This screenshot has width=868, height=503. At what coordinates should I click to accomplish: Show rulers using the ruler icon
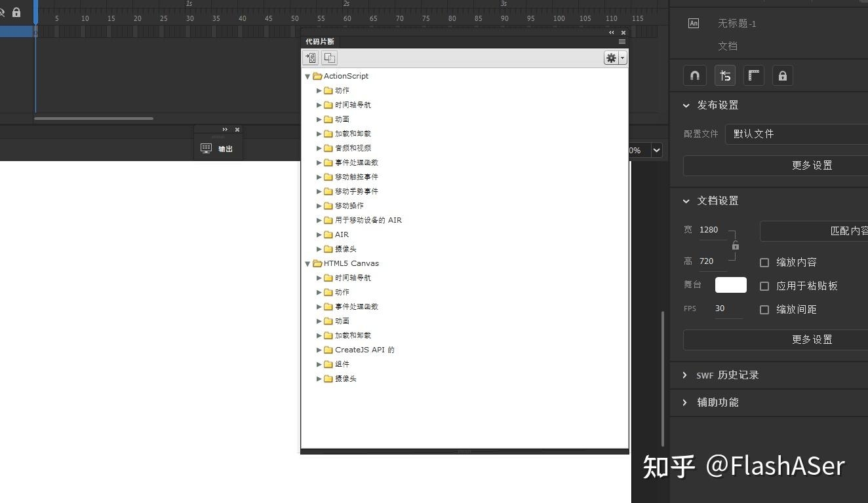pos(753,75)
